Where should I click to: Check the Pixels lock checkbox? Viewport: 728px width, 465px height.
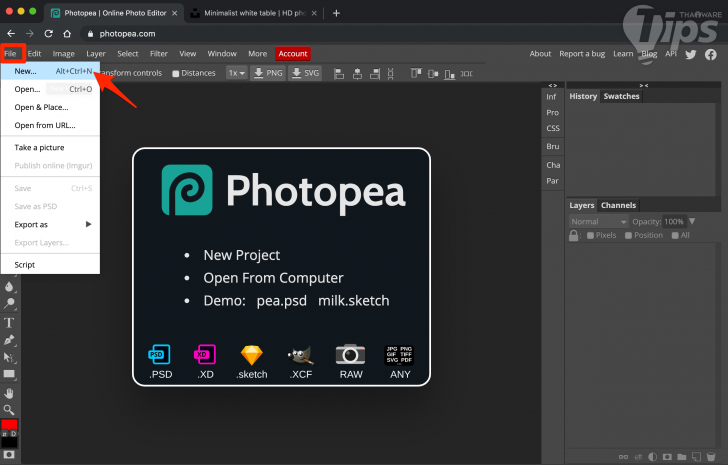(590, 236)
